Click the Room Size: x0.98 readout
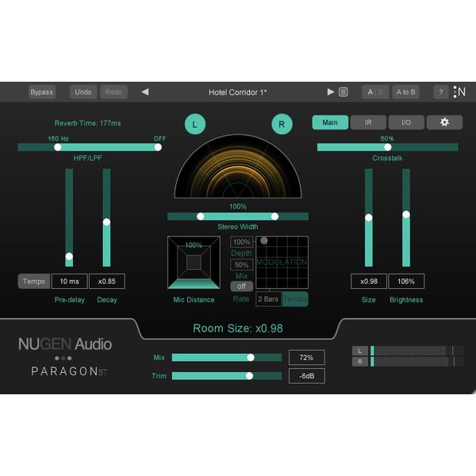The width and height of the screenshot is (476, 476). [x=238, y=328]
